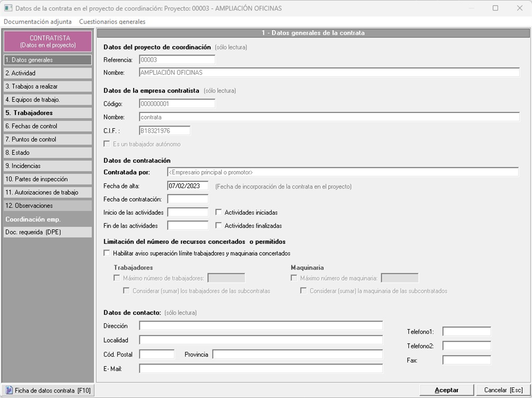Enable the Actividades iniciadas checkbox
This screenshot has height=398, width=532.
point(219,212)
